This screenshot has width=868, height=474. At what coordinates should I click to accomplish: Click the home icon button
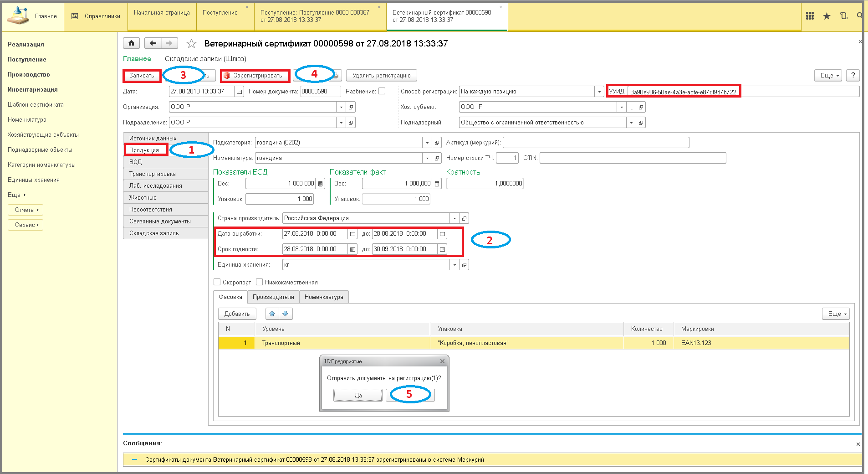[x=131, y=43]
